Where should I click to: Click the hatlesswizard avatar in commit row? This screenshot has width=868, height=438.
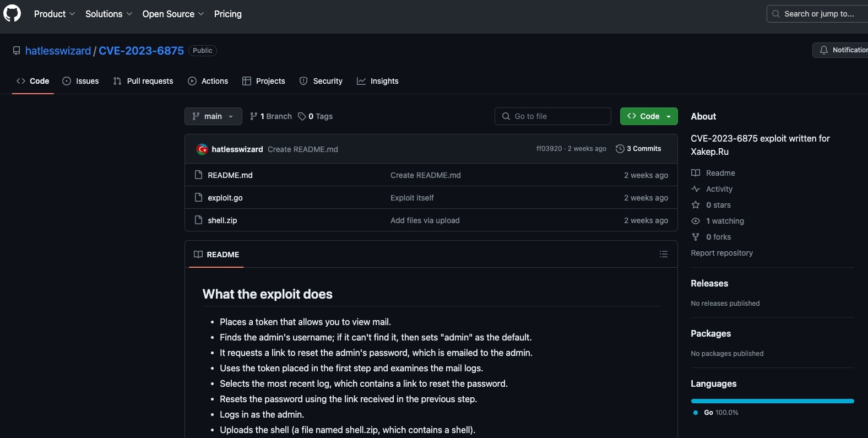click(x=202, y=149)
